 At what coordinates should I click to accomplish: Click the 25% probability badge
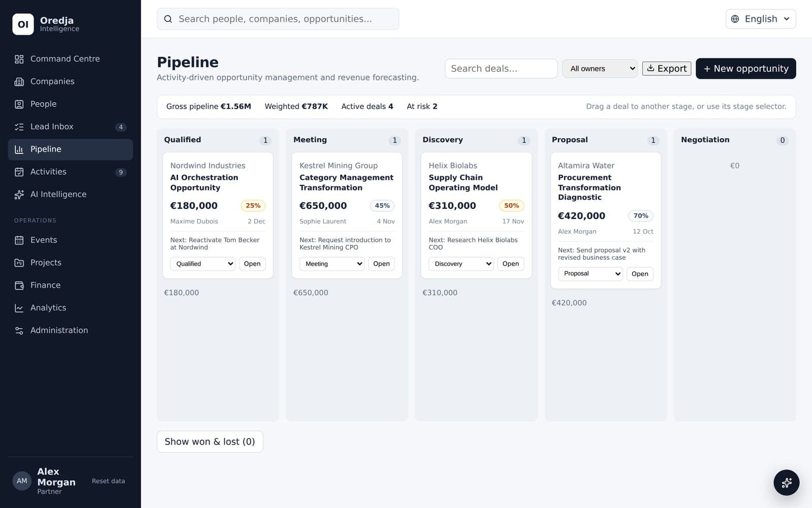(x=253, y=206)
